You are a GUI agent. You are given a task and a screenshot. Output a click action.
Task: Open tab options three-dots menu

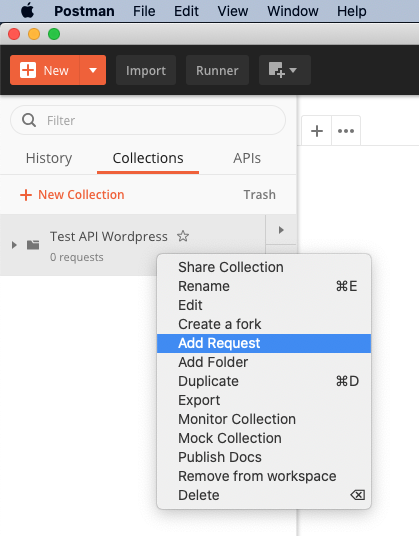point(346,131)
